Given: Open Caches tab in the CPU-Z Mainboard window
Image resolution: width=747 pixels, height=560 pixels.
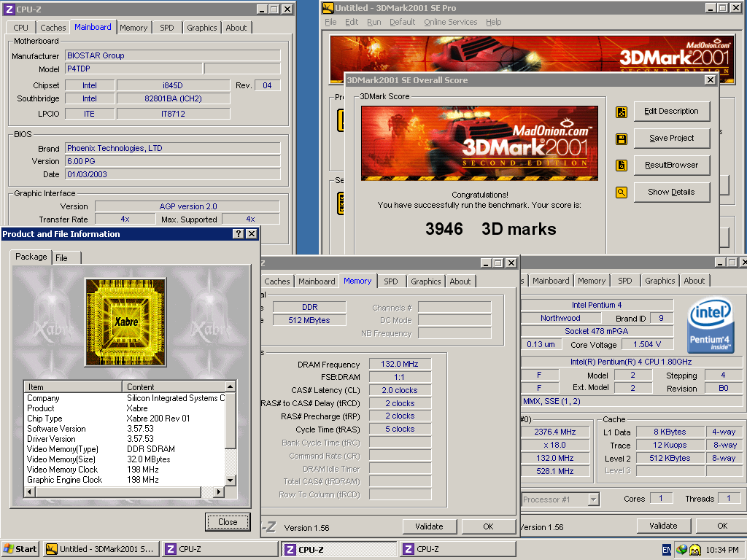Looking at the screenshot, I should click(53, 28).
